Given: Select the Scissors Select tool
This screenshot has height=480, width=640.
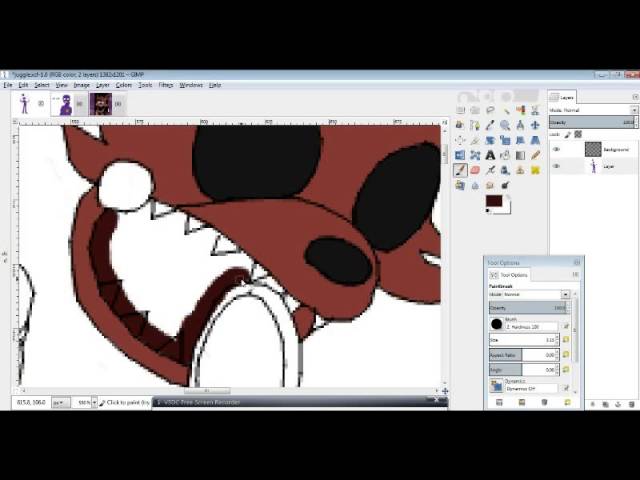Looking at the screenshot, I should click(536, 110).
